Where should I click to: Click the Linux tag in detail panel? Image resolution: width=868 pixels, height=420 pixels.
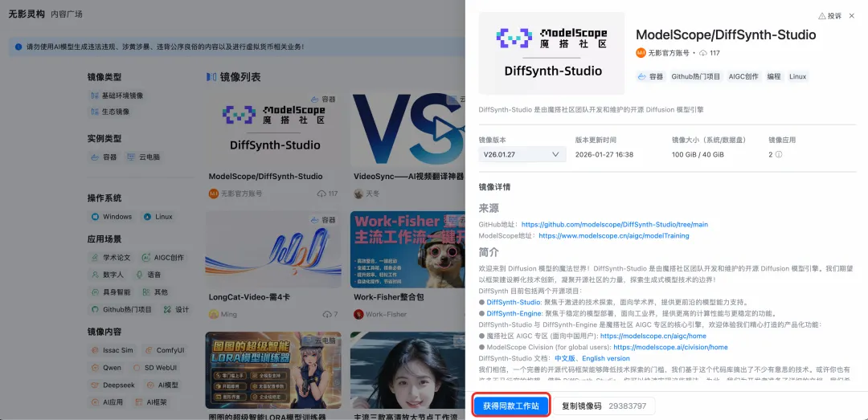coord(798,76)
